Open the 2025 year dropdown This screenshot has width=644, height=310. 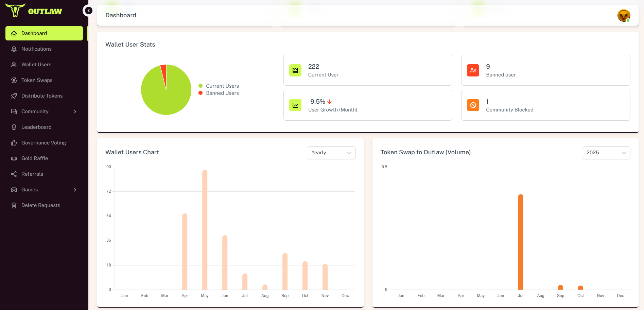[x=606, y=153]
